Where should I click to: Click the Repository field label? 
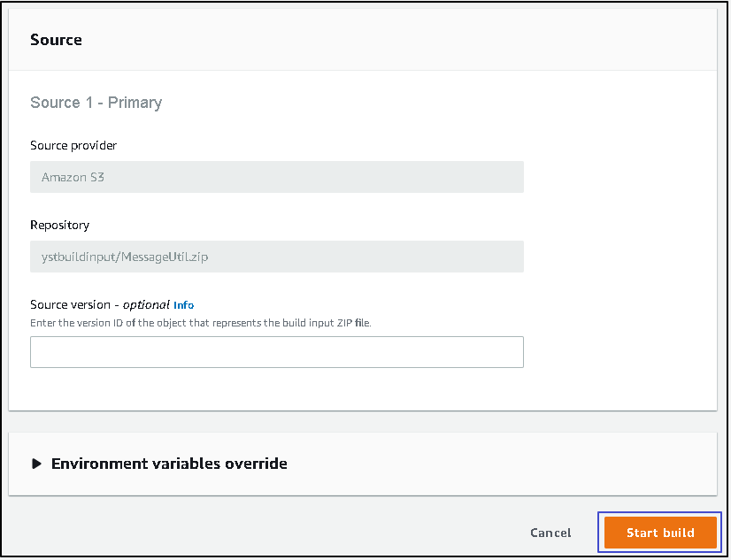click(59, 225)
